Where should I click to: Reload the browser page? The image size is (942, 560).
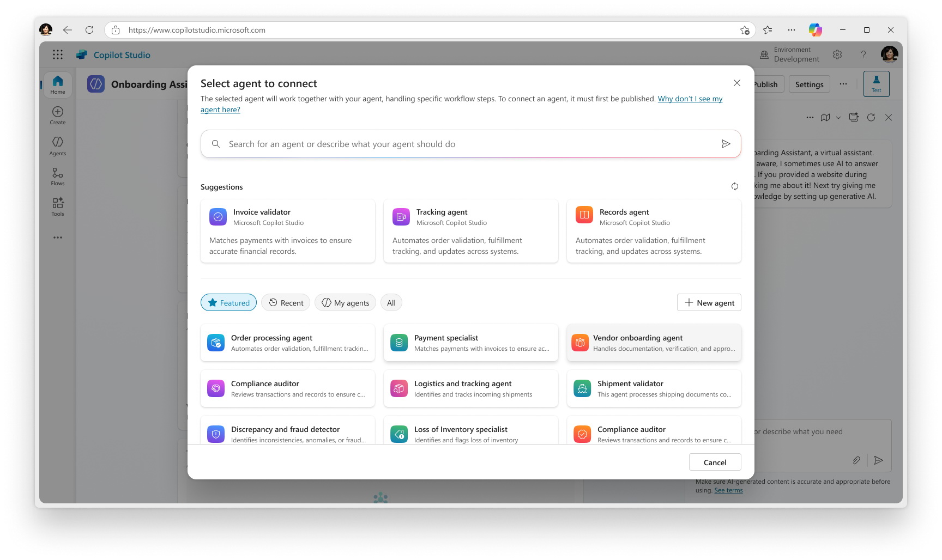click(x=89, y=30)
